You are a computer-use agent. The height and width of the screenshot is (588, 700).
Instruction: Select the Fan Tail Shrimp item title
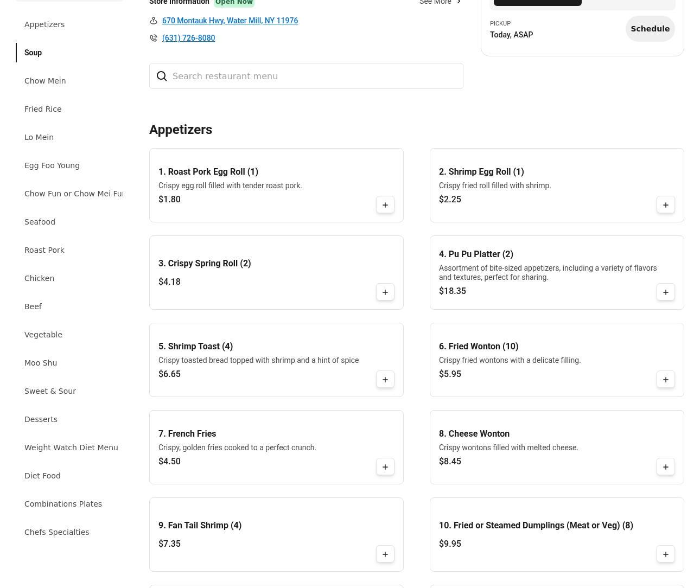click(x=200, y=525)
